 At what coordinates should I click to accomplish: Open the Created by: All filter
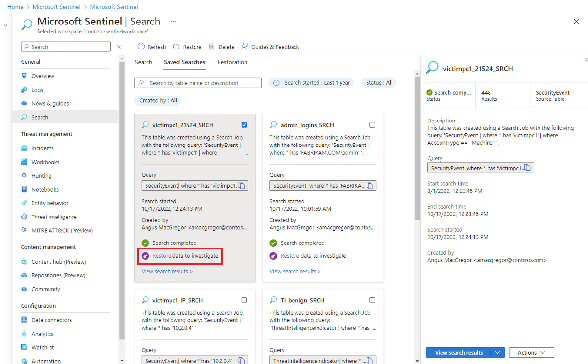point(157,100)
